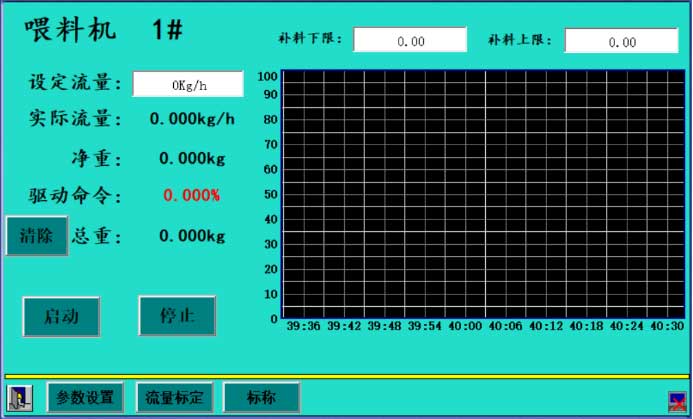Viewport: 693px width, 419px height.
Task: Clear total weight with 清除 button
Action: click(37, 236)
